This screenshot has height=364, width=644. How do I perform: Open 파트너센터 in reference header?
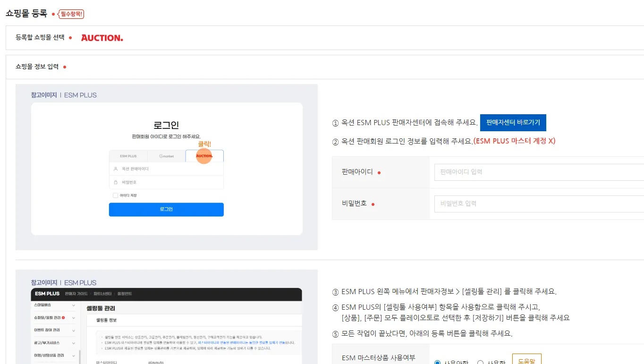tap(103, 294)
